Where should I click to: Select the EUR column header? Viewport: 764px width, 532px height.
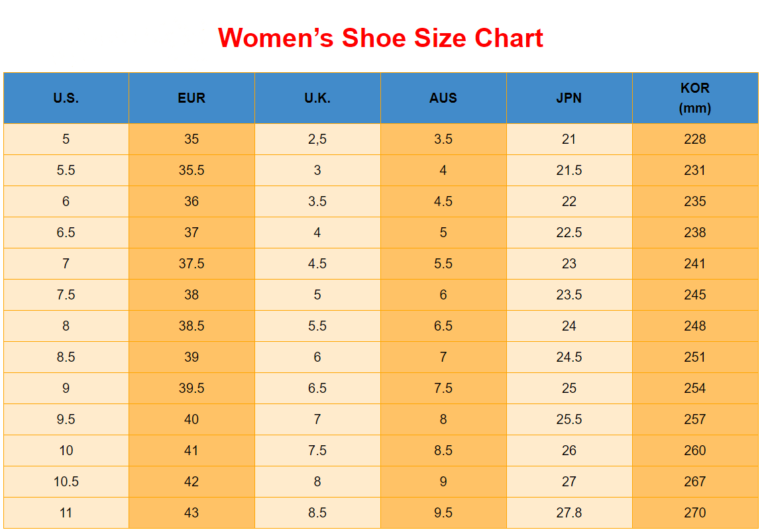[191, 98]
